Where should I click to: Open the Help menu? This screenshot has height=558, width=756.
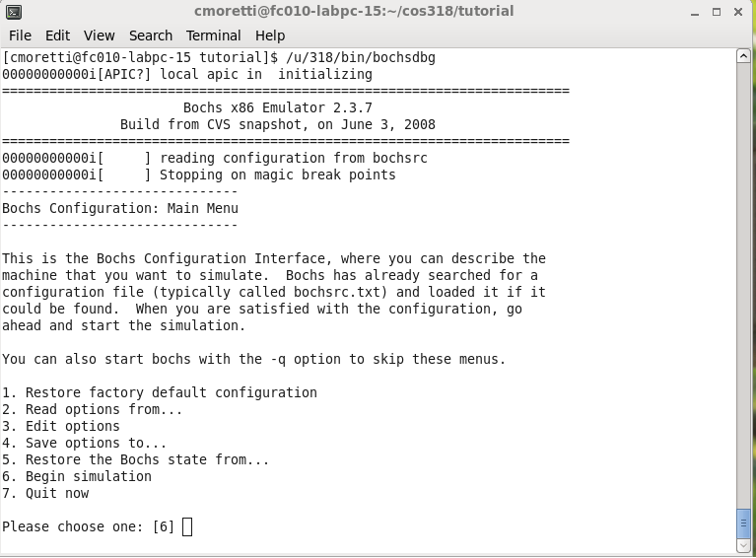270,35
